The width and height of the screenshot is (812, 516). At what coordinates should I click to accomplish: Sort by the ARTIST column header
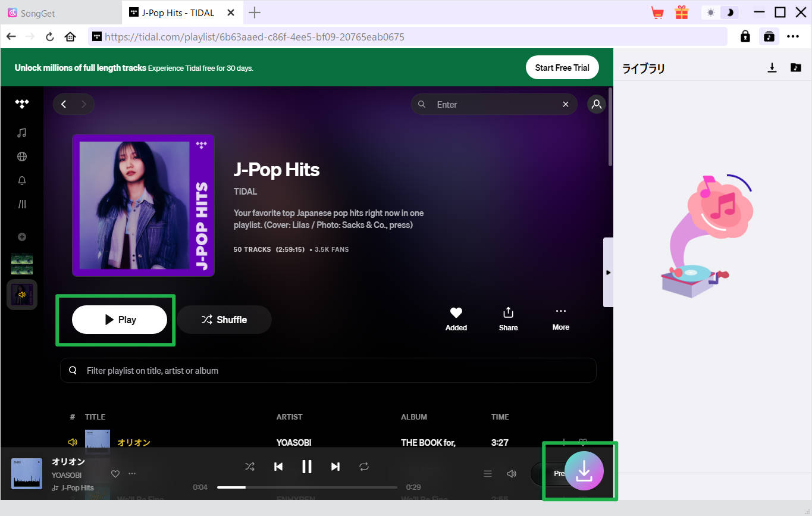[290, 417]
